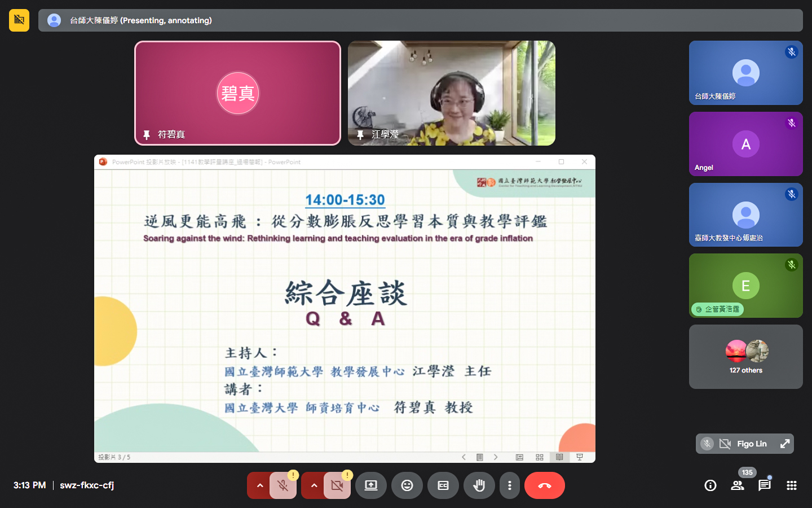Raise hand using the hand icon
The image size is (812, 508).
(479, 485)
